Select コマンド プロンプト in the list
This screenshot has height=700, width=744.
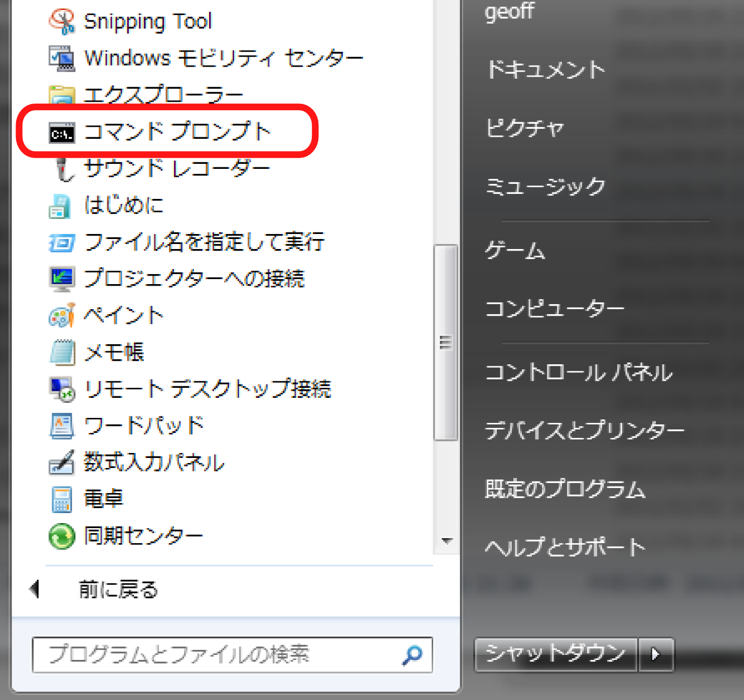(177, 132)
